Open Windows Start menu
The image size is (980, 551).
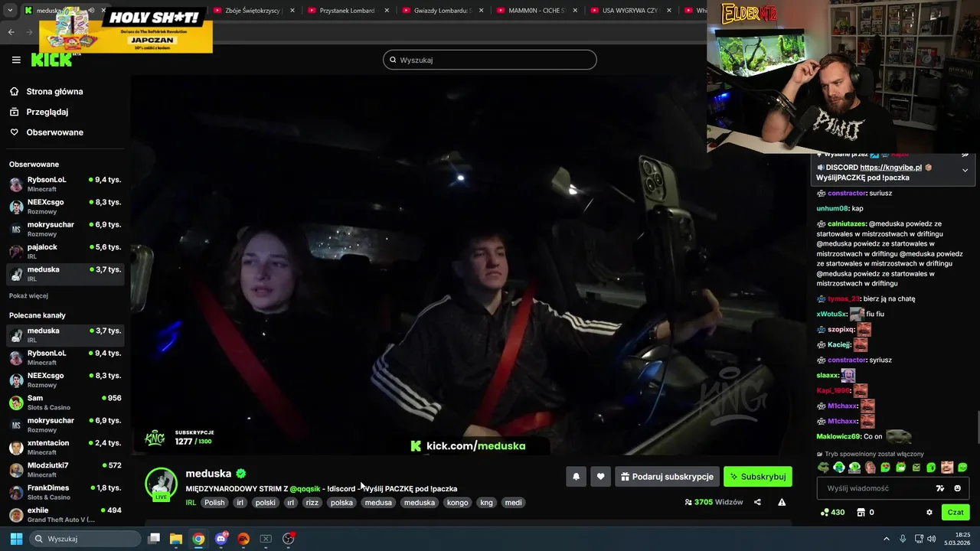(16, 539)
